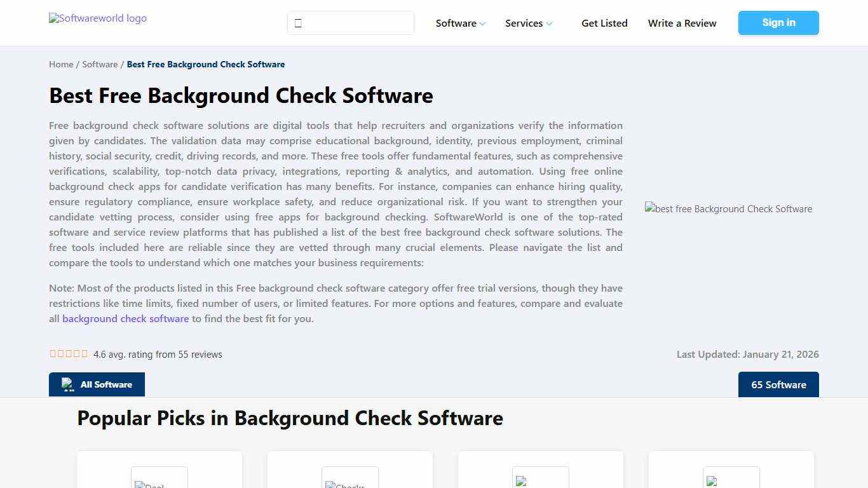Click the 65 Software button
Screen dimensions: 868x488
[x=778, y=384]
